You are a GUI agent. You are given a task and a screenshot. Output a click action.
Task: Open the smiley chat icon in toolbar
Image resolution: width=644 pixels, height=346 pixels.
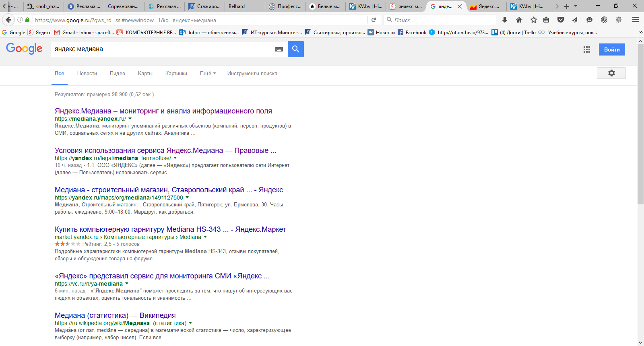[589, 20]
